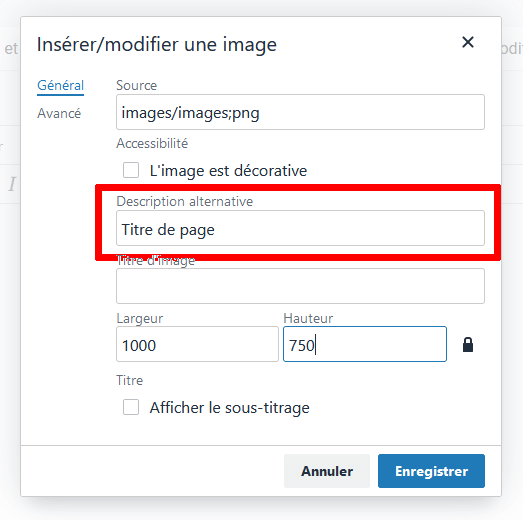This screenshot has width=524, height=520.
Task: Click the Annuler button
Action: pyautogui.click(x=327, y=471)
